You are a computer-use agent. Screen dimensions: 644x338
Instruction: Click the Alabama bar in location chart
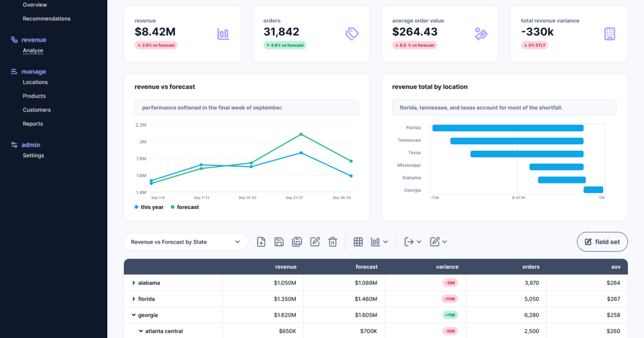pos(562,180)
